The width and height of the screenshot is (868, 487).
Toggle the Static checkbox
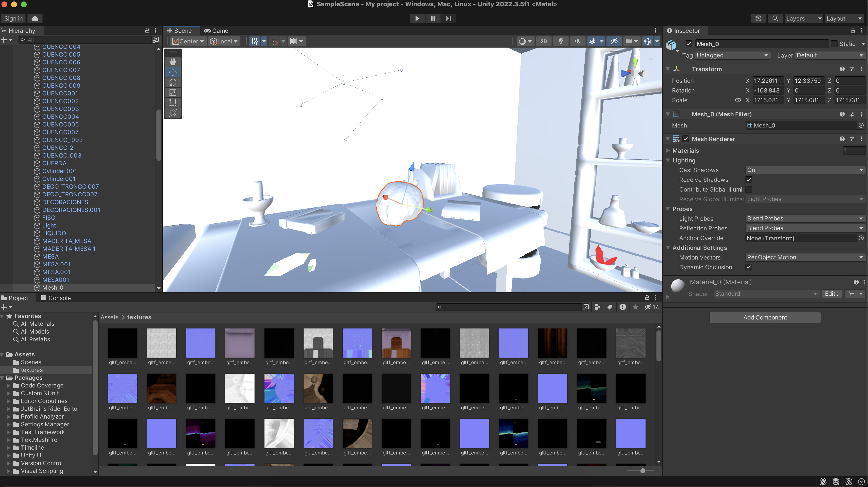click(x=834, y=44)
